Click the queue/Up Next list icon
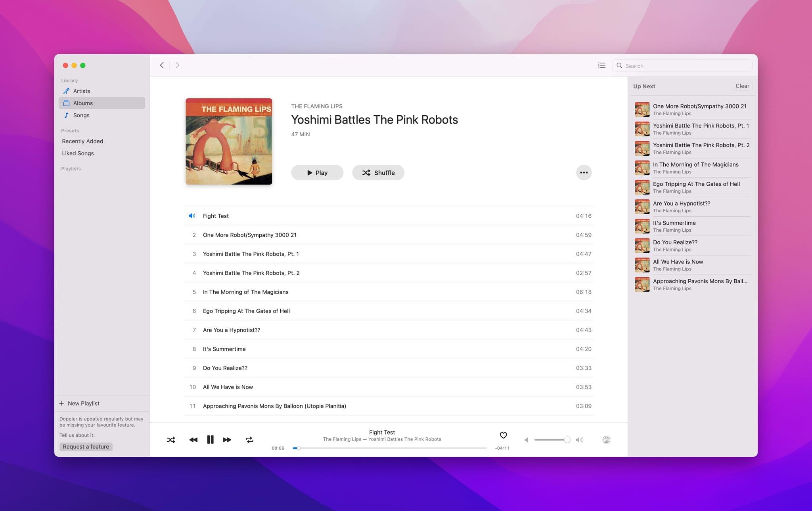812x511 pixels. click(x=601, y=65)
